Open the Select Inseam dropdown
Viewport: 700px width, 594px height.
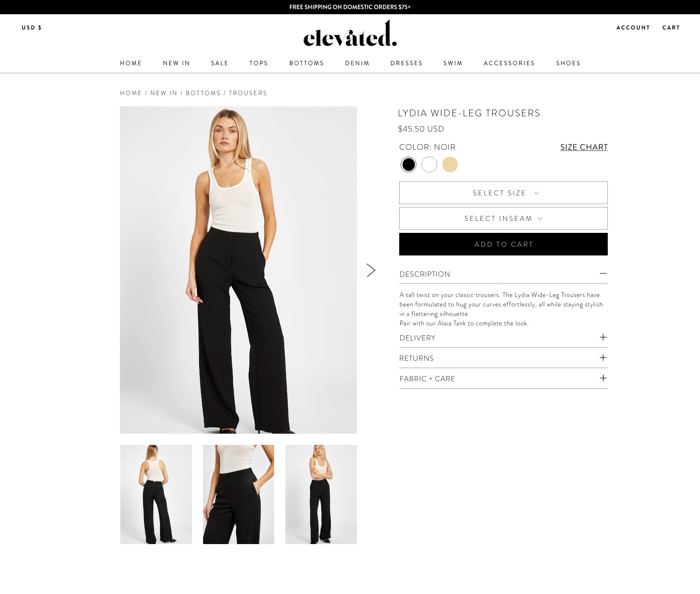click(503, 218)
